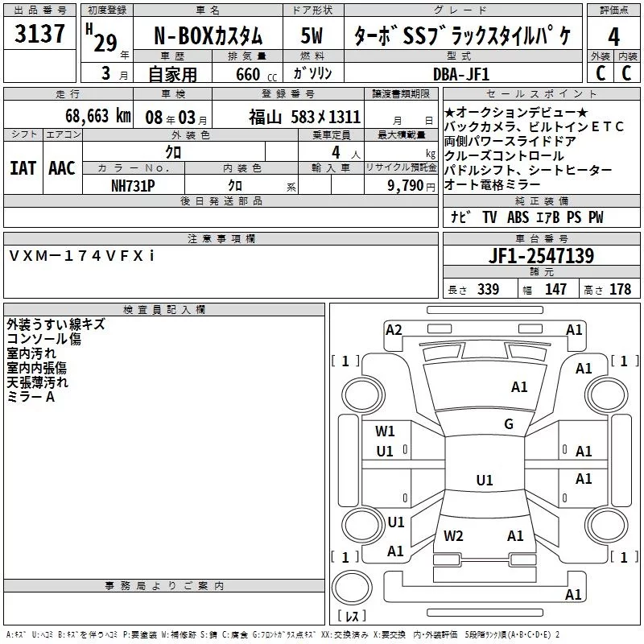Select the W2 repair mark on the diagram
Viewport: 644px width, 644px height.
(453, 536)
